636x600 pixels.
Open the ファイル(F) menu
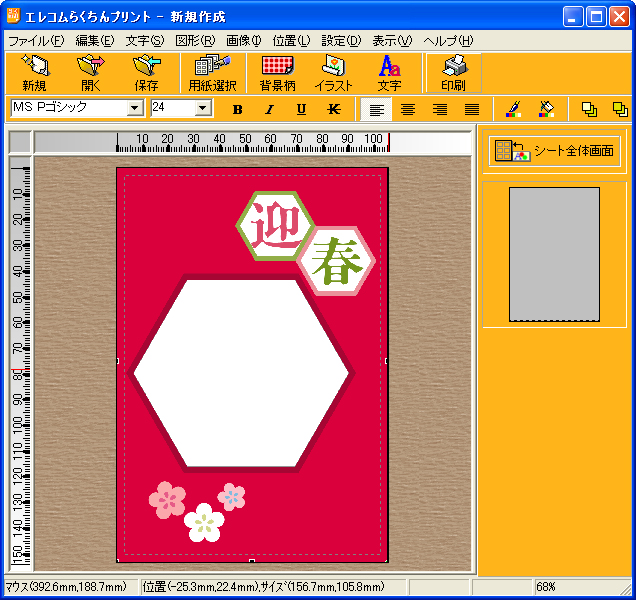36,41
